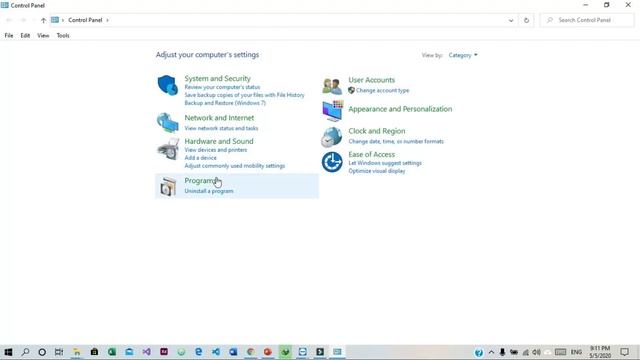Click Uninstall a program link
The image size is (640, 360).
coord(209,191)
